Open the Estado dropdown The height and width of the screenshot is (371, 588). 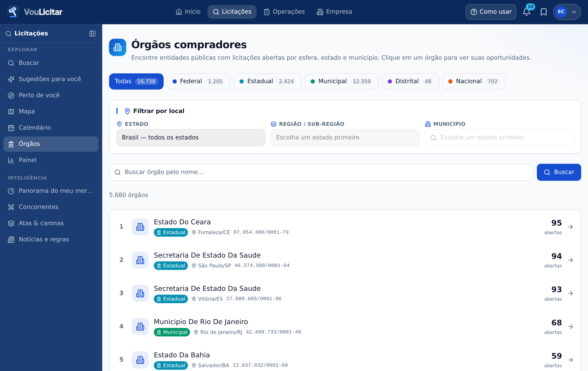tap(191, 138)
